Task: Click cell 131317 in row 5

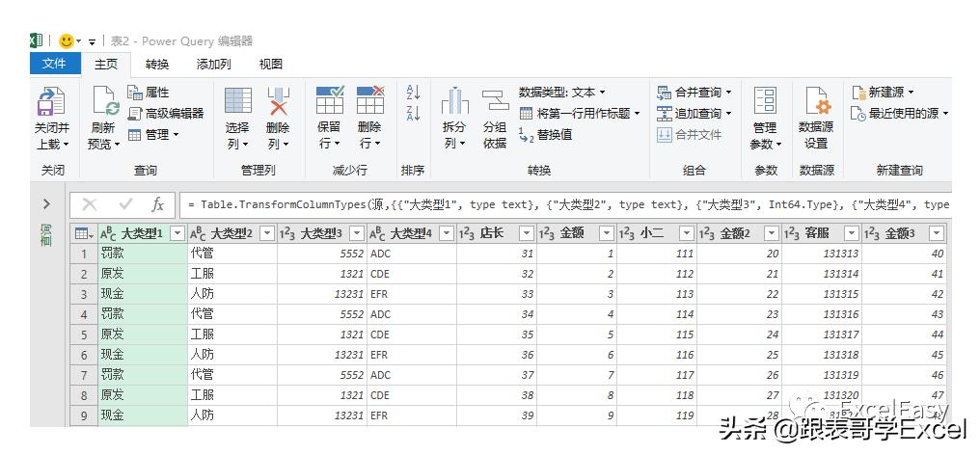Action: click(822, 335)
